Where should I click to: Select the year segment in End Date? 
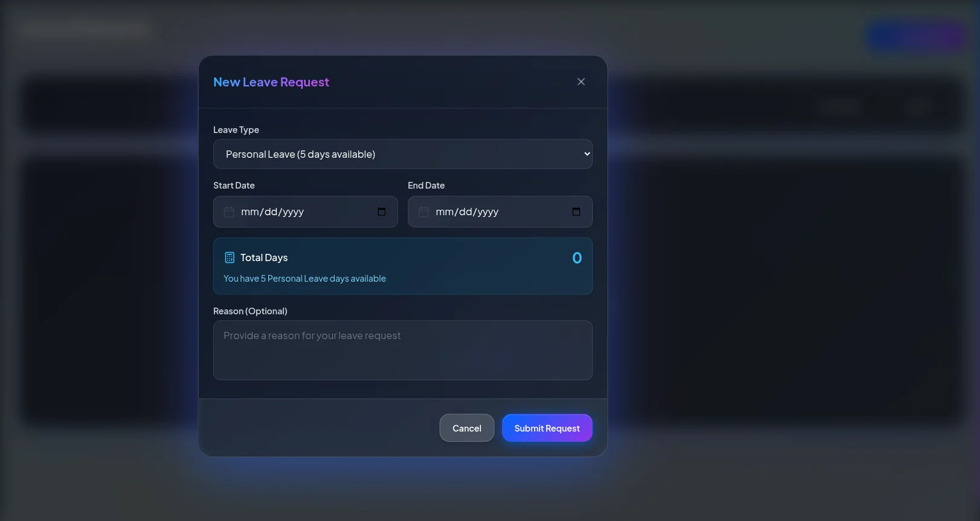click(x=488, y=212)
